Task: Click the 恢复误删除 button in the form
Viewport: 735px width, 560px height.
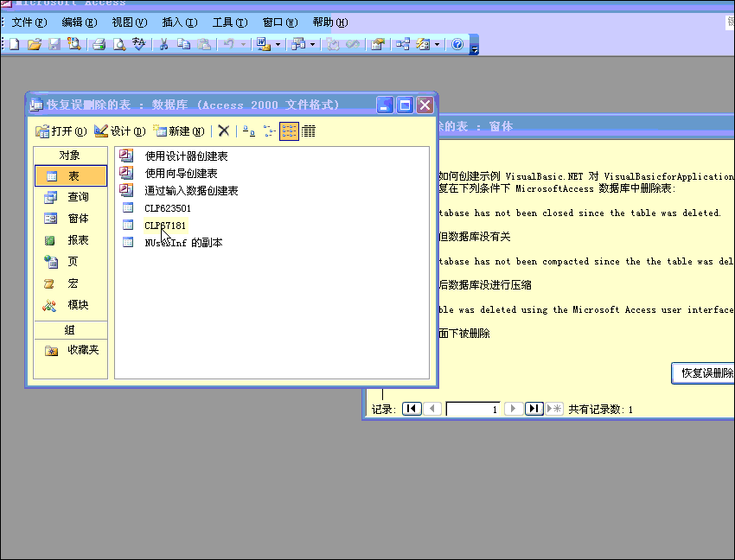Action: coord(703,373)
